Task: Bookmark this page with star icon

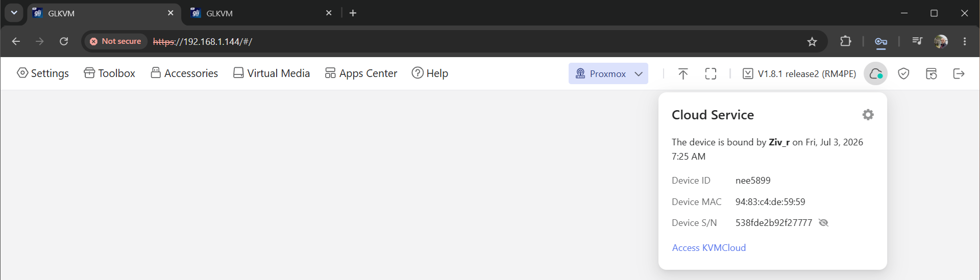Action: point(812,42)
